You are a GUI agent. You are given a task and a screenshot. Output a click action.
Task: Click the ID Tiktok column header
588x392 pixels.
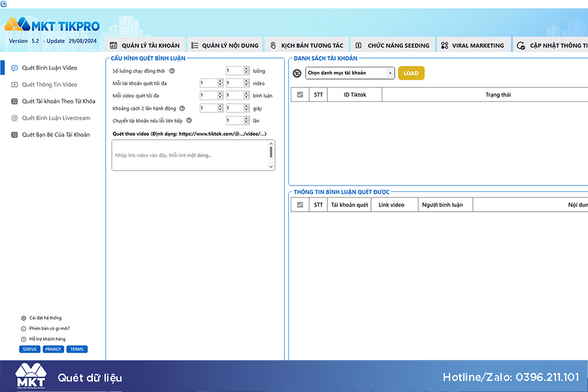point(355,95)
